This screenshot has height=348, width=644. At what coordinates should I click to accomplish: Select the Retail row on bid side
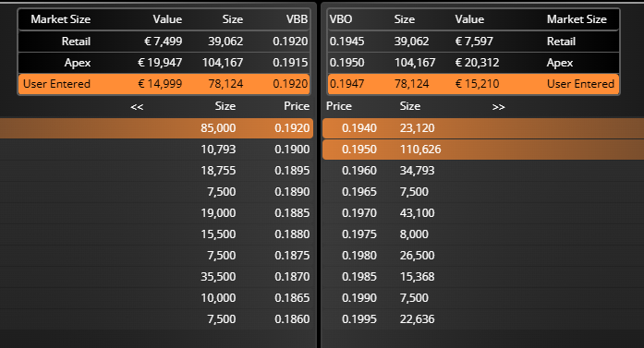point(164,42)
